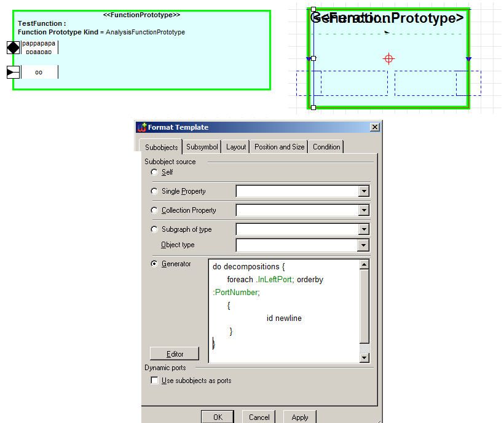This screenshot has width=504, height=423.
Task: Open the Object type dropdown list
Action: pyautogui.click(x=364, y=245)
